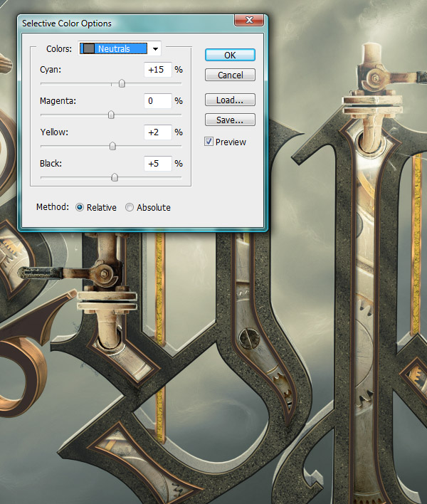Click the Black slider handle
The height and width of the screenshot is (504, 427).
[115, 177]
